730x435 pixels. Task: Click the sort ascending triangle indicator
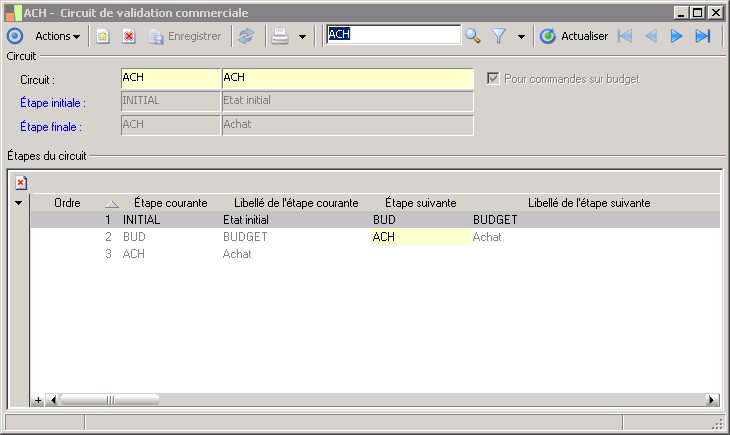click(112, 204)
